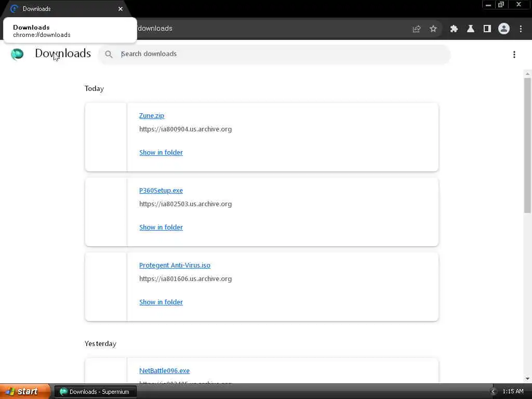Image resolution: width=532 pixels, height=399 pixels.
Task: Click the Yesterday section heading
Action: click(100, 343)
